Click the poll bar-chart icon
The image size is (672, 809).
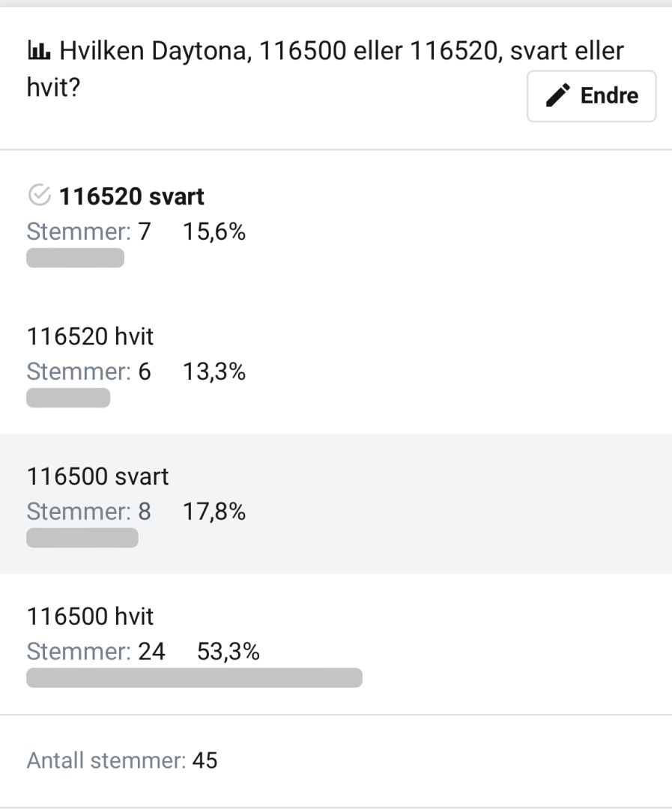point(39,51)
